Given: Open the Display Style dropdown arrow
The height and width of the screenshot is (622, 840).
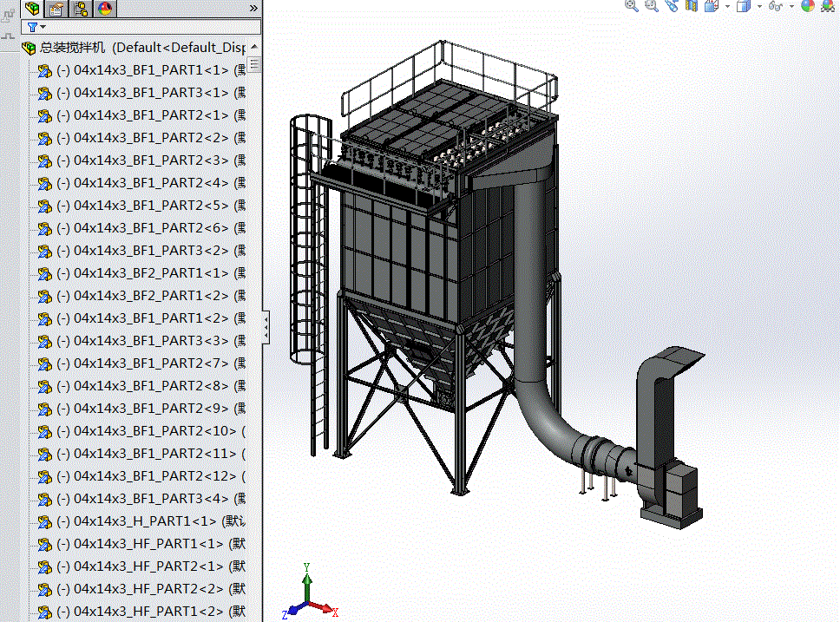Looking at the screenshot, I should coord(759,7).
